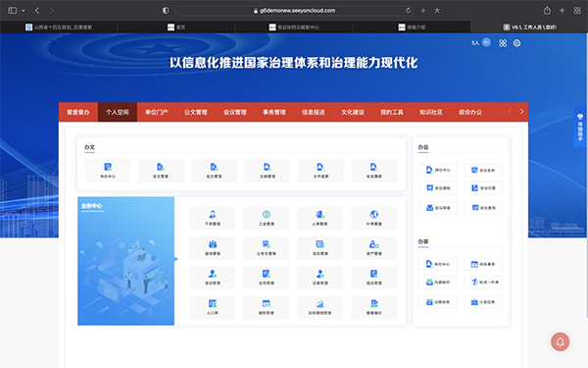Go to the 我的工具 navigation tab

(391, 112)
